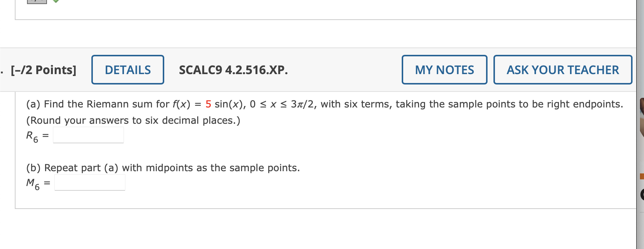Select part (b) instruction text
The image size is (644, 249).
(x=163, y=167)
